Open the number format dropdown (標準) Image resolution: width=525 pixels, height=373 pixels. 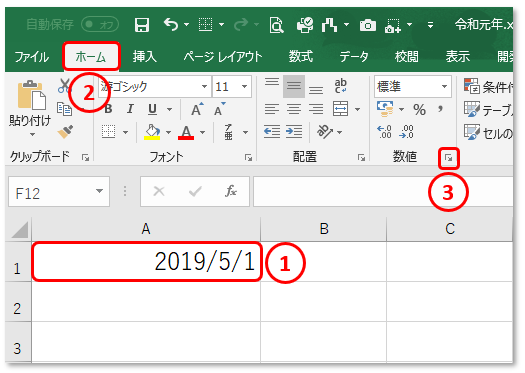[x=444, y=86]
